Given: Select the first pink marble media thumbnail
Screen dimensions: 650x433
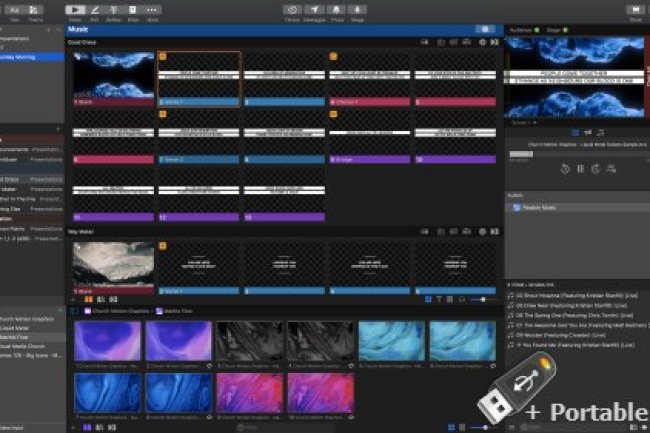Looking at the screenshot, I should (x=250, y=393).
